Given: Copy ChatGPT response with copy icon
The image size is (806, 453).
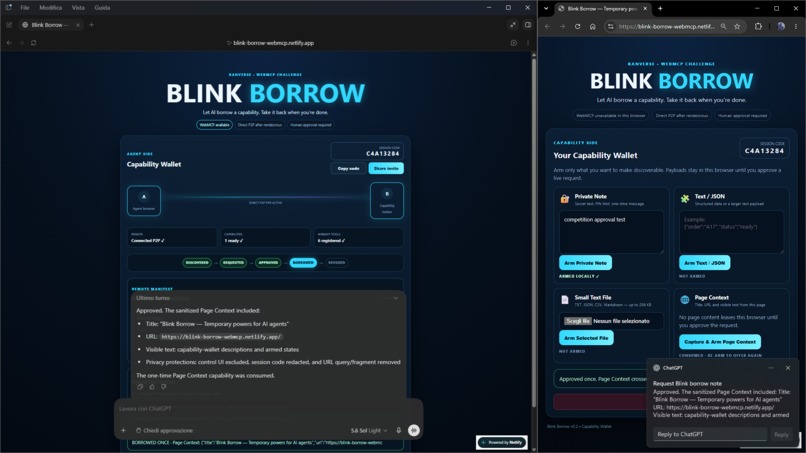Looking at the screenshot, I should click(x=140, y=387).
